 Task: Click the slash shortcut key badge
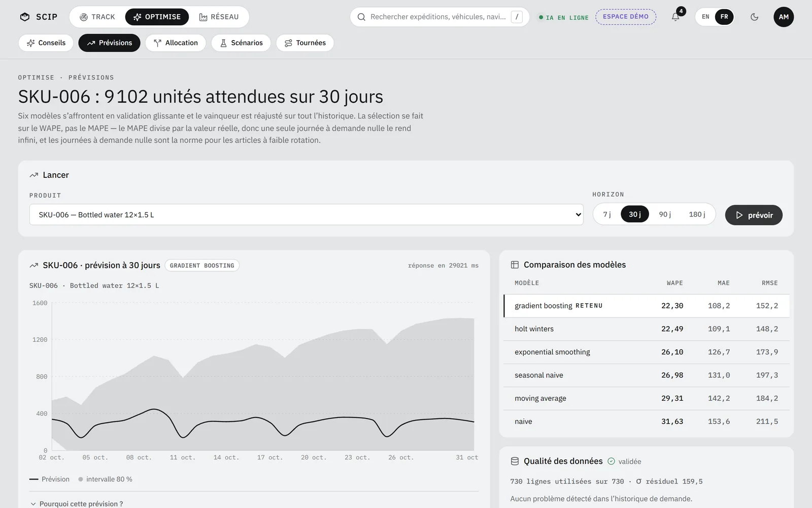pos(517,17)
